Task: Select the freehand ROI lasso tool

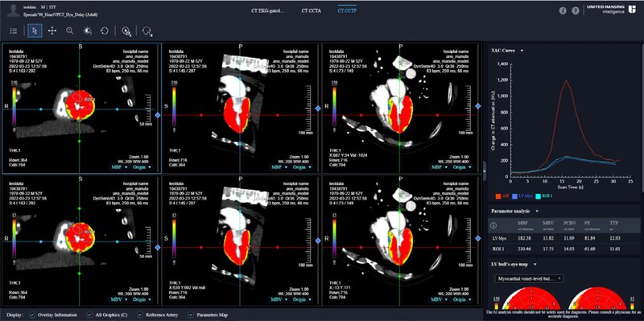Action: pos(148,31)
